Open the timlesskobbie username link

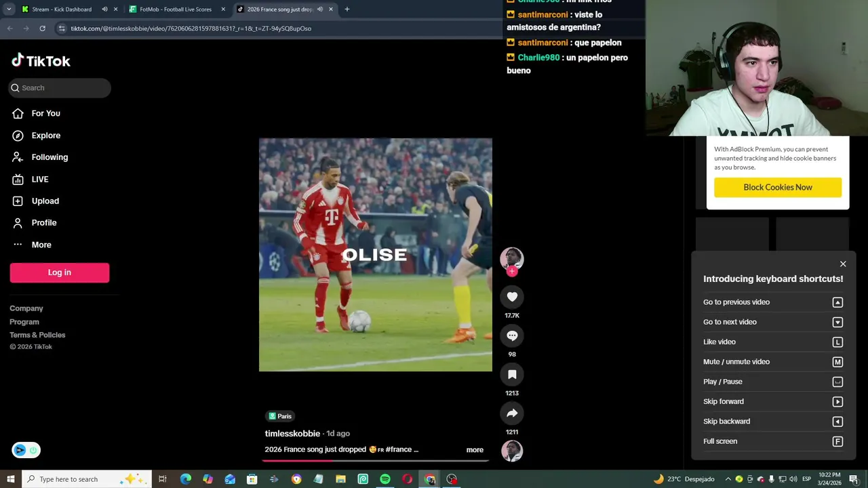pyautogui.click(x=292, y=434)
